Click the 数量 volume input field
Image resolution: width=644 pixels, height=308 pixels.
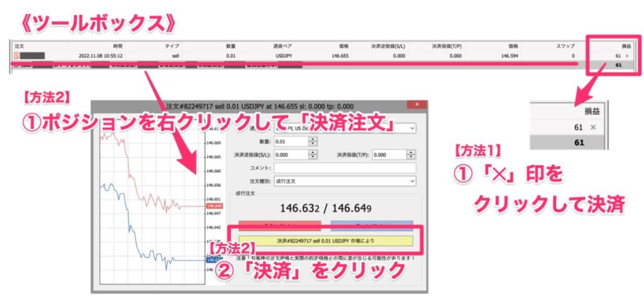[x=290, y=141]
